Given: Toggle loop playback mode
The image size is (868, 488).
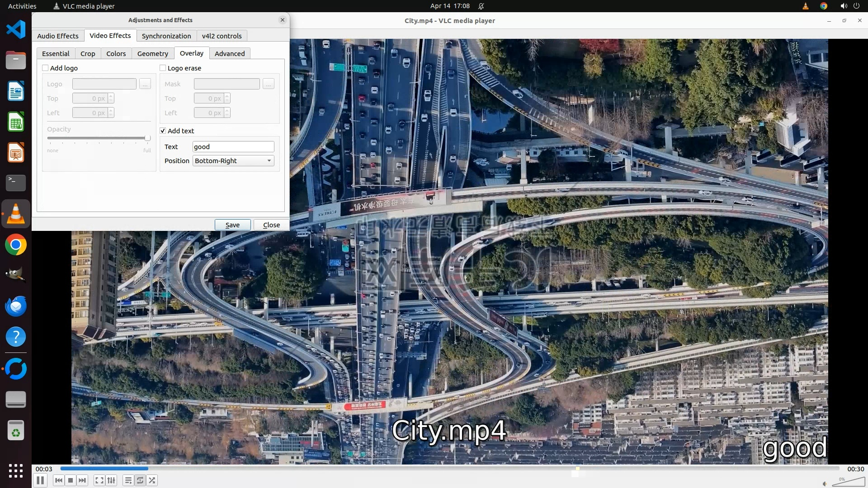Looking at the screenshot, I should [140, 480].
